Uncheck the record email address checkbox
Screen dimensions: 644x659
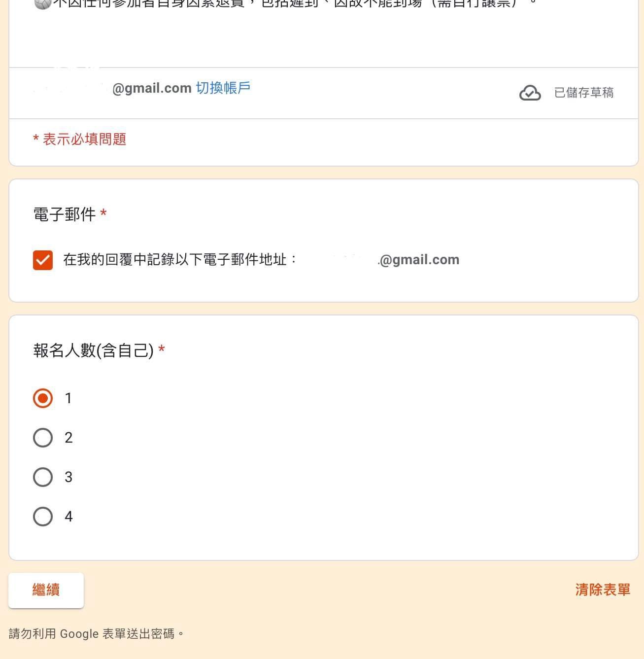[43, 260]
